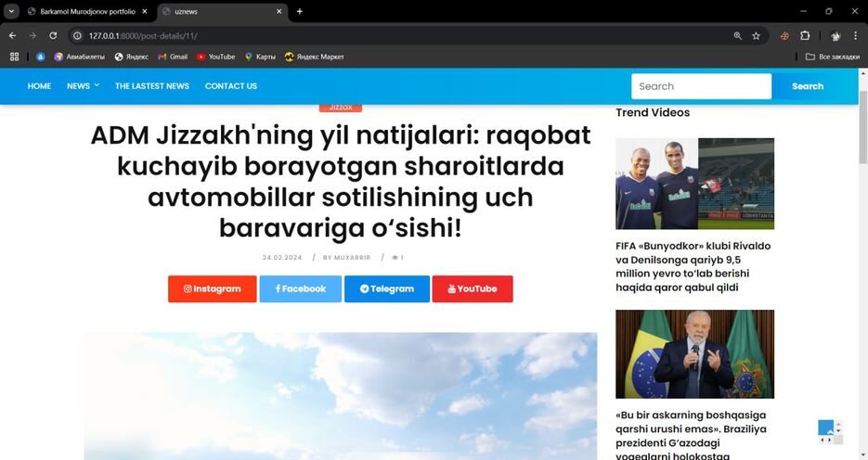Switch to Barkamol Murodjonov portfolio tab
Image resolution: width=868 pixels, height=460 pixels.
pos(87,11)
